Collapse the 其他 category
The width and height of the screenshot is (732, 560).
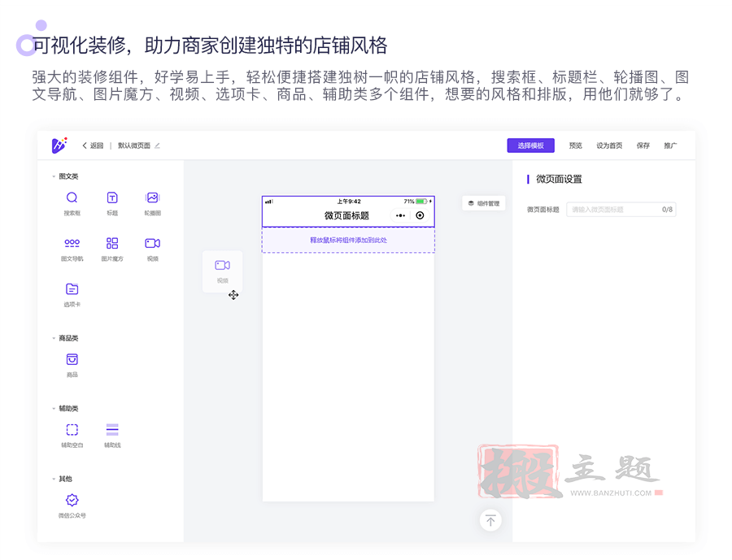[54, 480]
